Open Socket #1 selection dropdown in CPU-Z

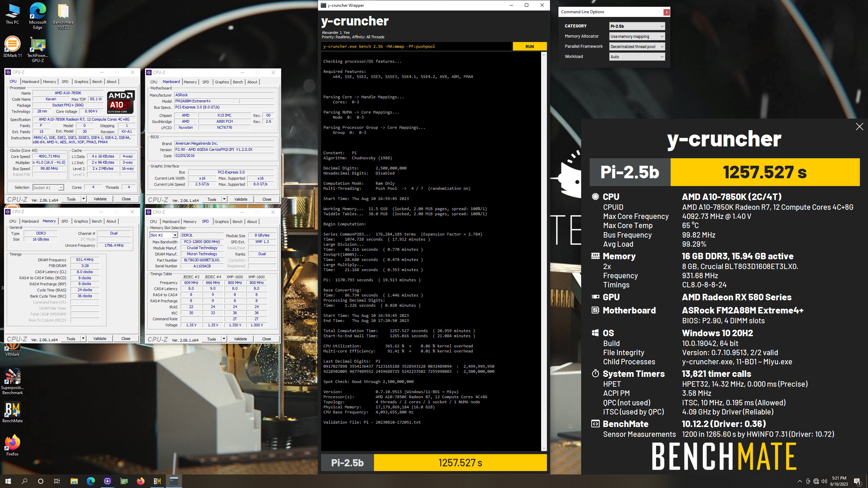pyautogui.click(x=48, y=187)
